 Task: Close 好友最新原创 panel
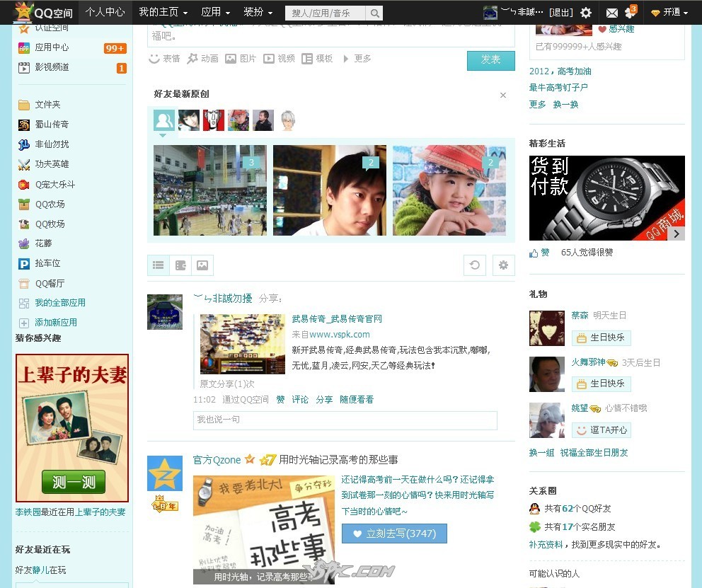click(x=503, y=95)
